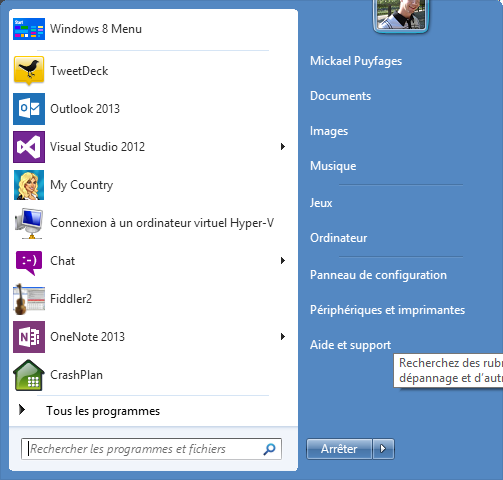This screenshot has height=480, width=503.
Task: Open the Outlook 2013 icon
Action: [x=29, y=109]
